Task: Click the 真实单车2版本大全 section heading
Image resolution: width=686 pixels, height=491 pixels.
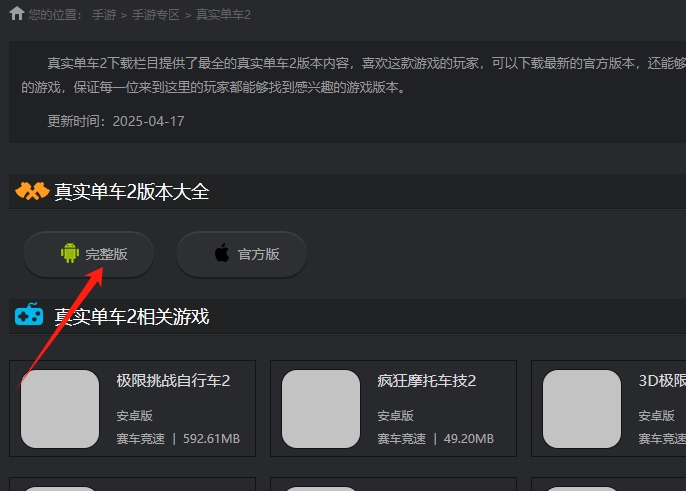Action: pos(131,191)
